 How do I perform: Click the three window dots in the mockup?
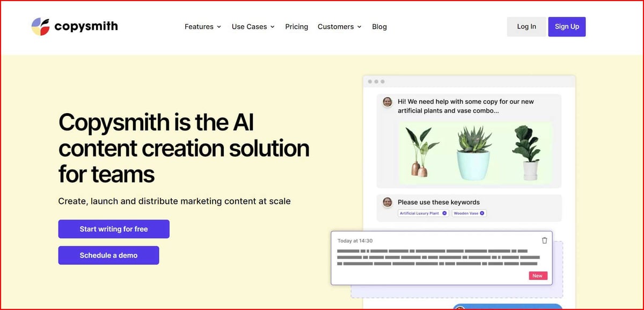tap(376, 82)
